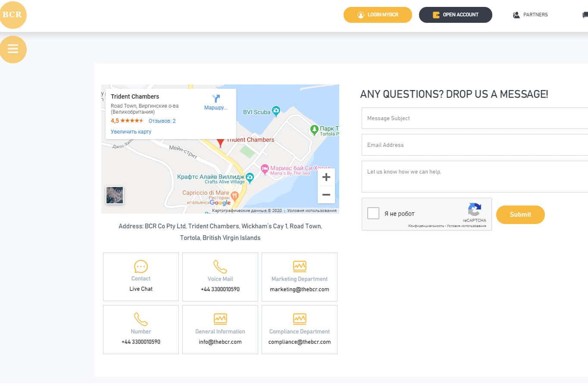Click the Voice Mail phone icon
This screenshot has width=588, height=389.
pyautogui.click(x=220, y=267)
